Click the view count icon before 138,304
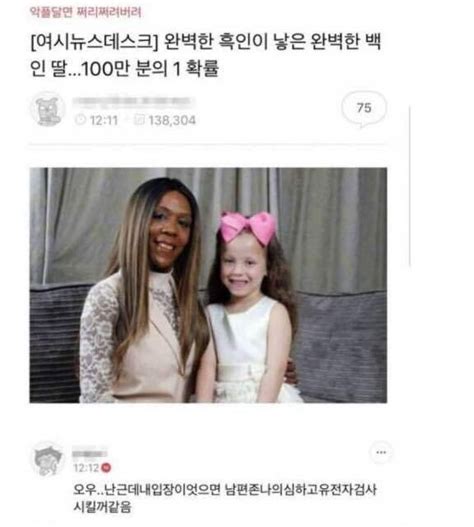 (x=139, y=120)
